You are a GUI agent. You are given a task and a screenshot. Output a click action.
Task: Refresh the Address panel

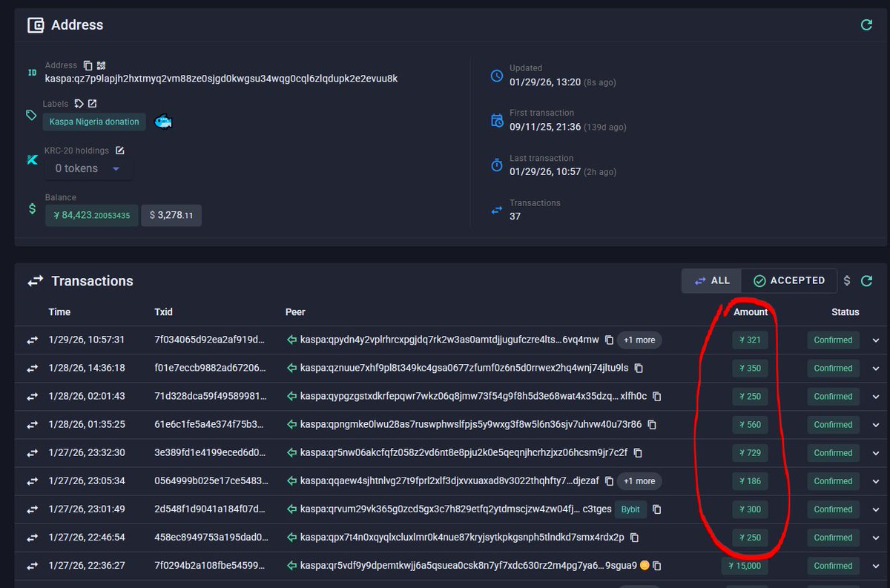pyautogui.click(x=866, y=25)
